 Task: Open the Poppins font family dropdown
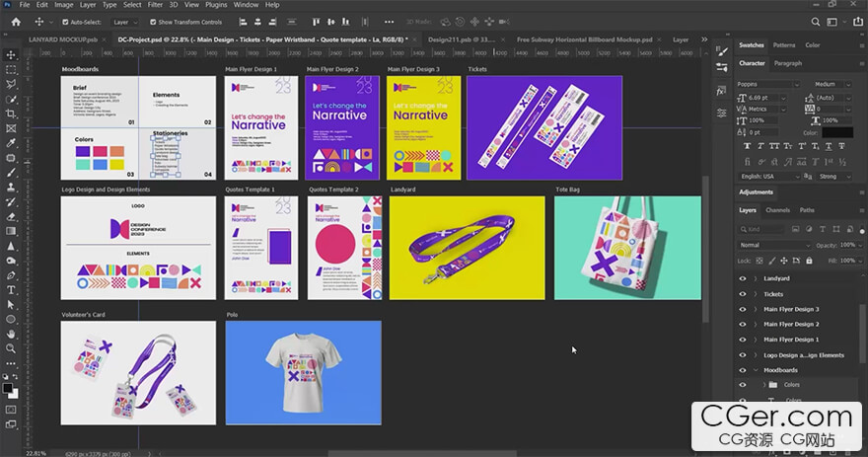(x=767, y=84)
